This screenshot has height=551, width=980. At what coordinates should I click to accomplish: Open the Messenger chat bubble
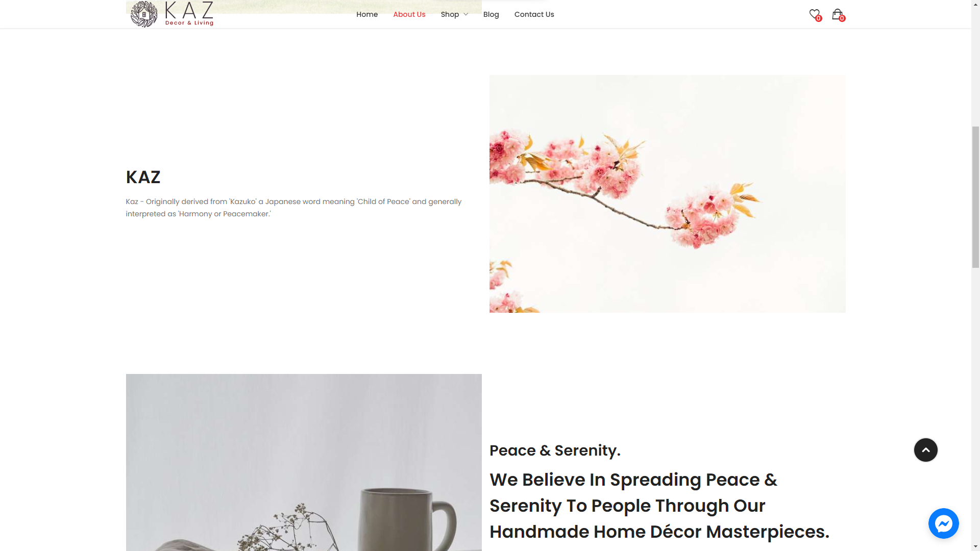coord(943,523)
